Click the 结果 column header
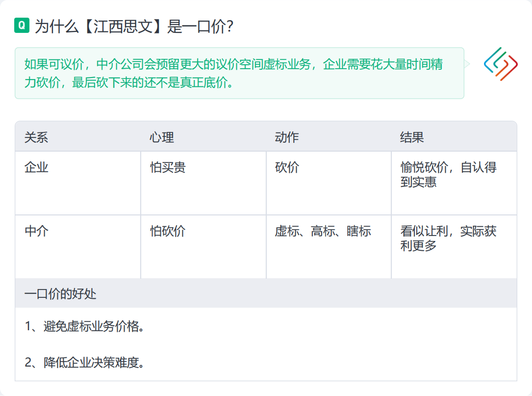The height and width of the screenshot is (396, 532). coord(412,137)
